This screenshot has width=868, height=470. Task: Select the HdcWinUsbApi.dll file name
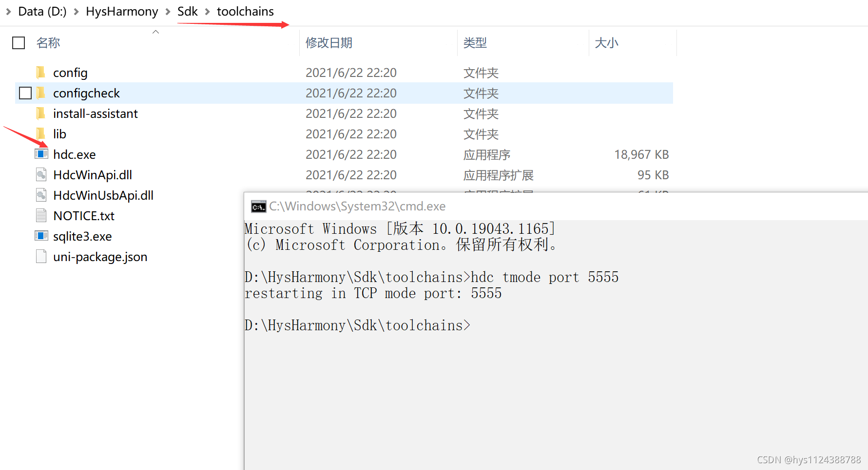coord(103,195)
